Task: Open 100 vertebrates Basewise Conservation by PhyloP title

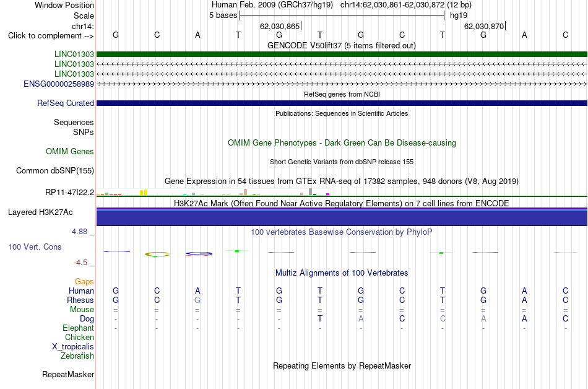Action: (x=342, y=232)
